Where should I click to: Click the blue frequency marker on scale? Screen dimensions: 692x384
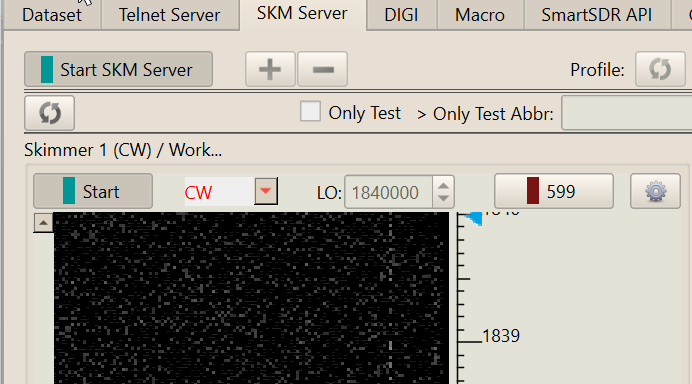(x=473, y=218)
